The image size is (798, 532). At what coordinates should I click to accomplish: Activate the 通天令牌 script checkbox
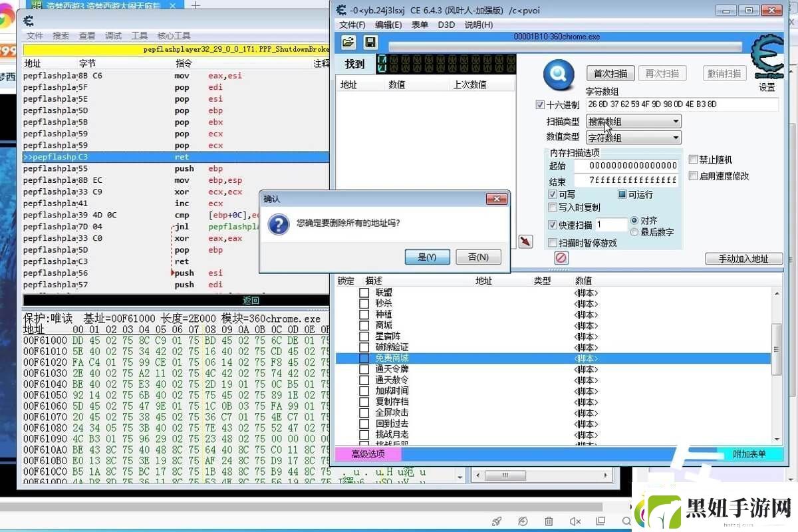(x=364, y=369)
